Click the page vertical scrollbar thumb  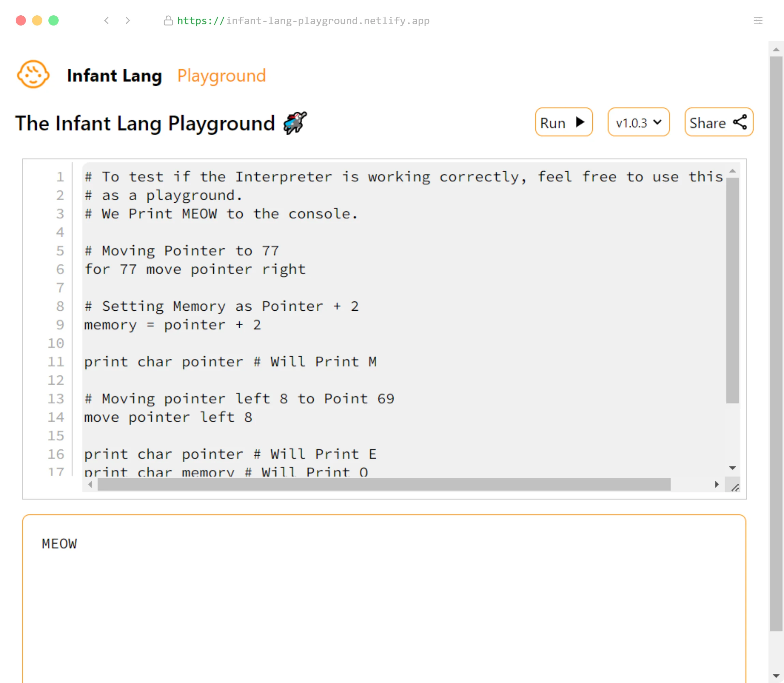point(776,344)
